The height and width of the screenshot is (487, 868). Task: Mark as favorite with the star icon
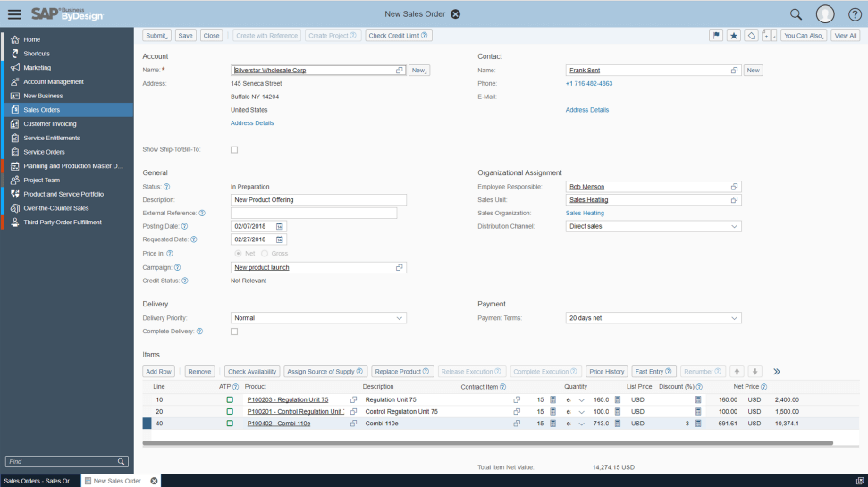point(734,36)
